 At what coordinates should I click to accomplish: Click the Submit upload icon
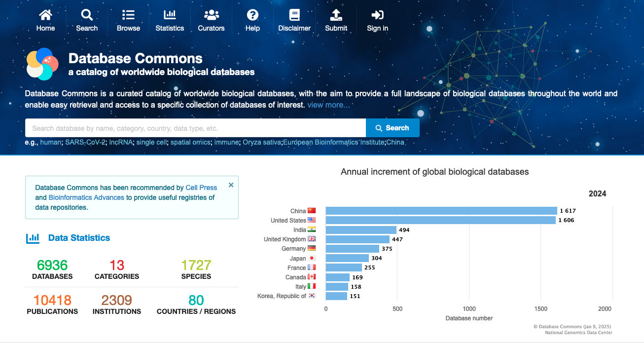(x=336, y=15)
